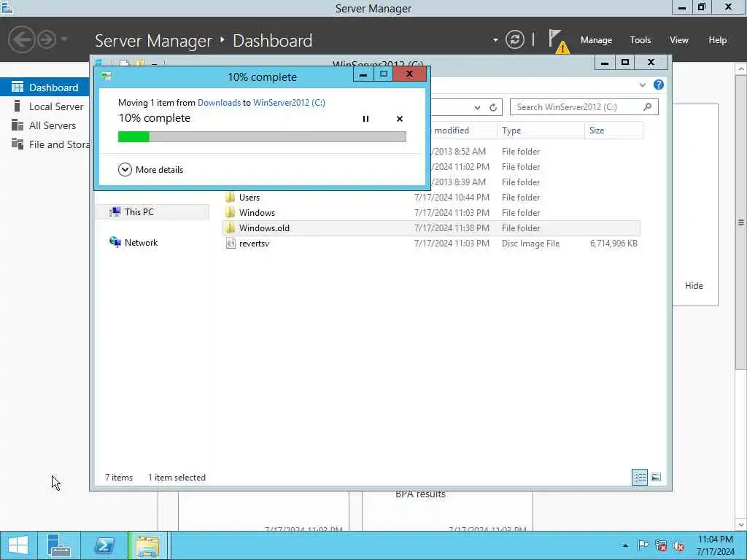
Task: Click the Search WinServer2012 (C:) field
Action: point(584,107)
